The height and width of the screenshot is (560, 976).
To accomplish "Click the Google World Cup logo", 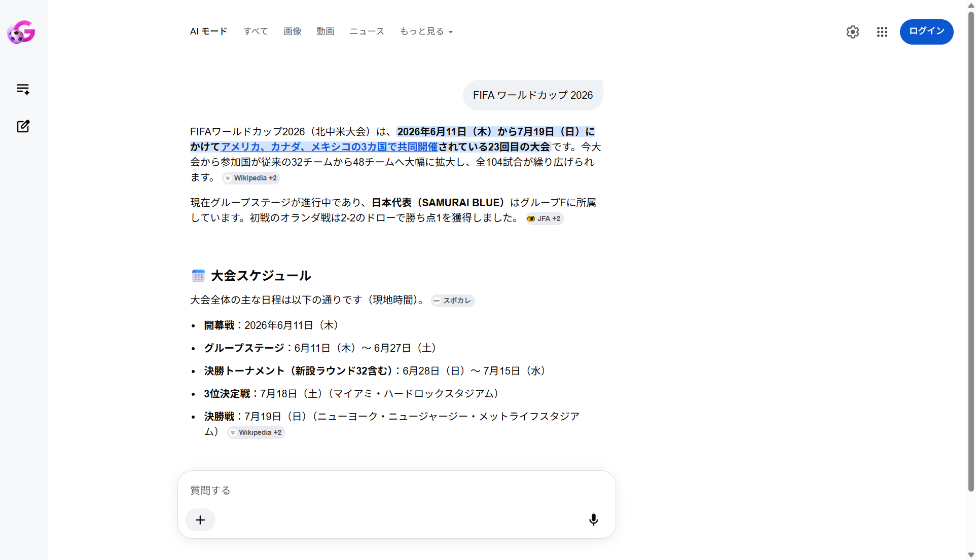I will pos(21,32).
